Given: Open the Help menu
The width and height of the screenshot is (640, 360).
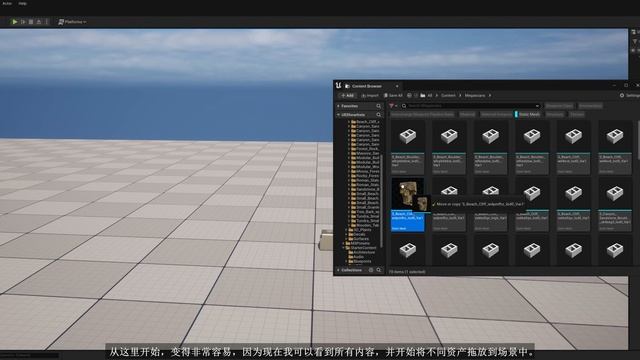Looking at the screenshot, I should coord(22,3).
